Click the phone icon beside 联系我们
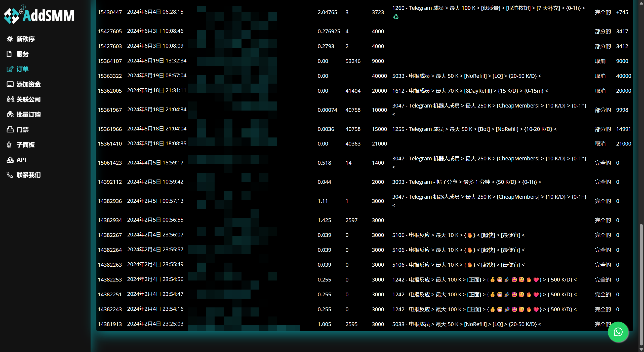Screen dimensions: 644x352 (10, 175)
